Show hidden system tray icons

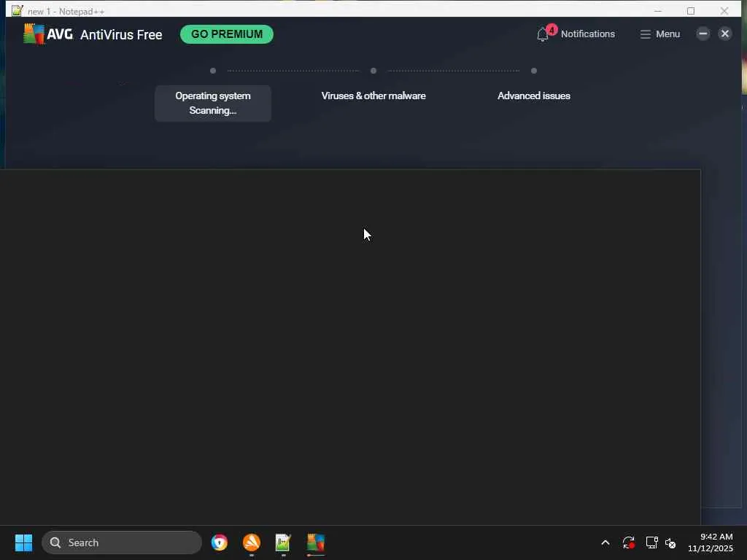(605, 542)
